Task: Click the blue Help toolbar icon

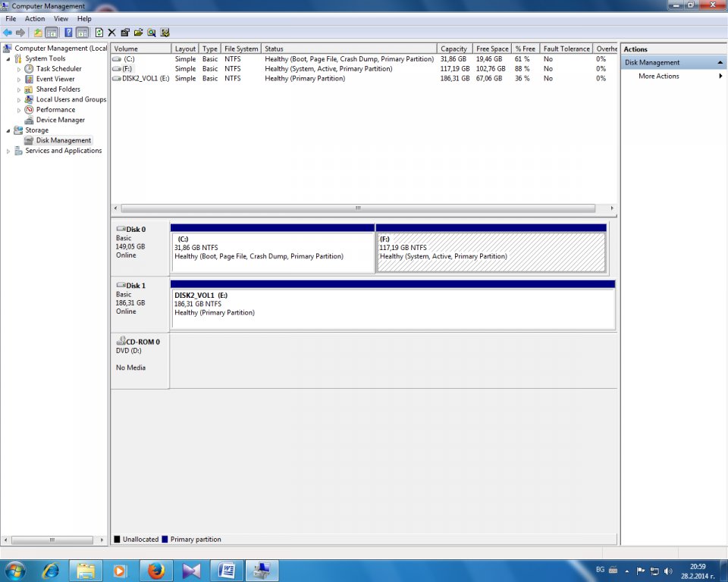Action: [67, 33]
